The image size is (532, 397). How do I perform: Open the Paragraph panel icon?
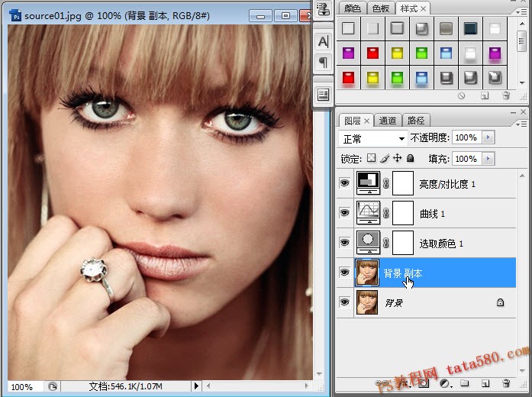coord(323,63)
